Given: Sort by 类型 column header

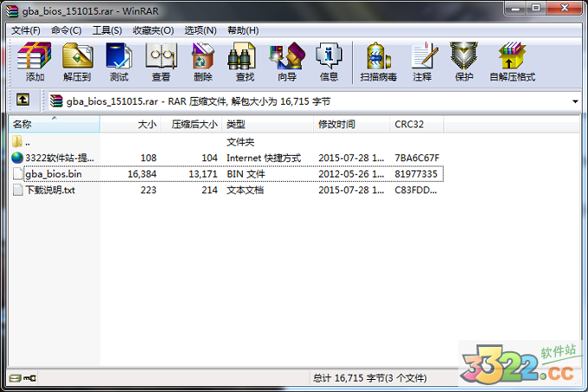Looking at the screenshot, I should click(x=268, y=124).
